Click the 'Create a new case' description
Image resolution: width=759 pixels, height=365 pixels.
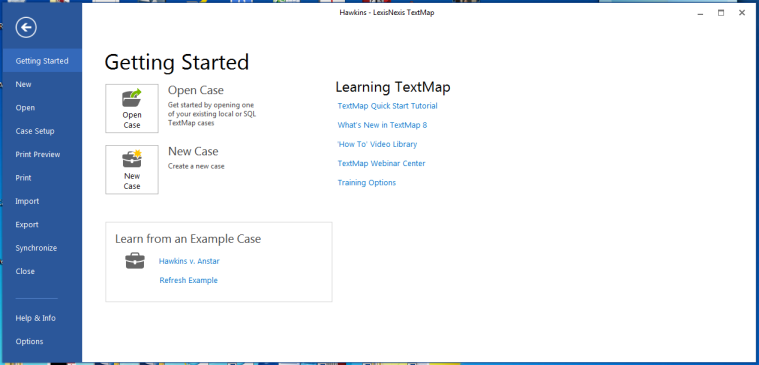(196, 166)
